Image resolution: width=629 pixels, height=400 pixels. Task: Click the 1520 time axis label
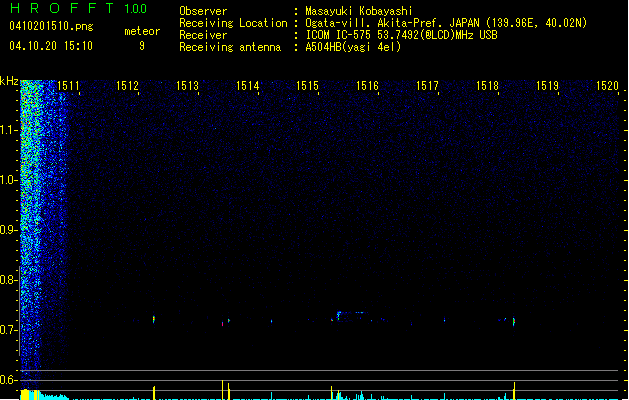607,86
